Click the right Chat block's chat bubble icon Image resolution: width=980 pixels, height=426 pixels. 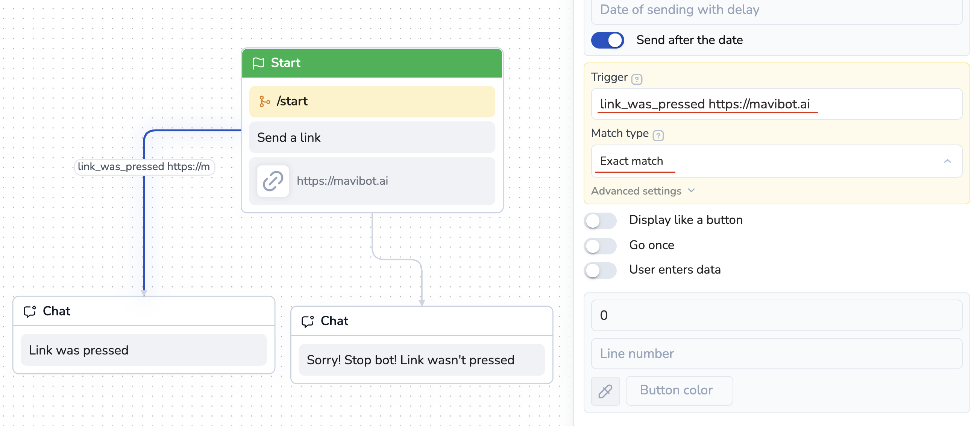pyautogui.click(x=307, y=321)
